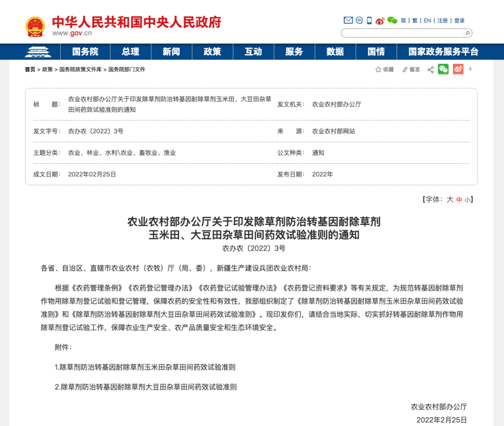Open the 数据 menu
504x426 pixels.
click(x=335, y=52)
